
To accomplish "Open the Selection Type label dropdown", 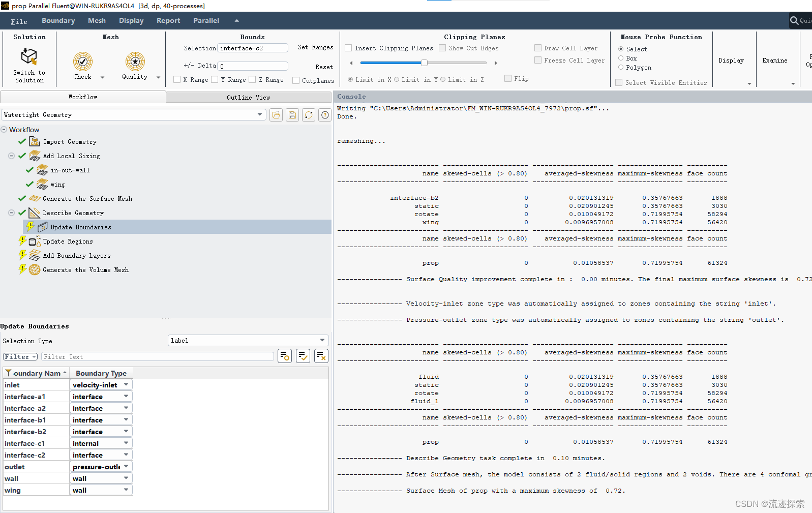I will pos(248,341).
